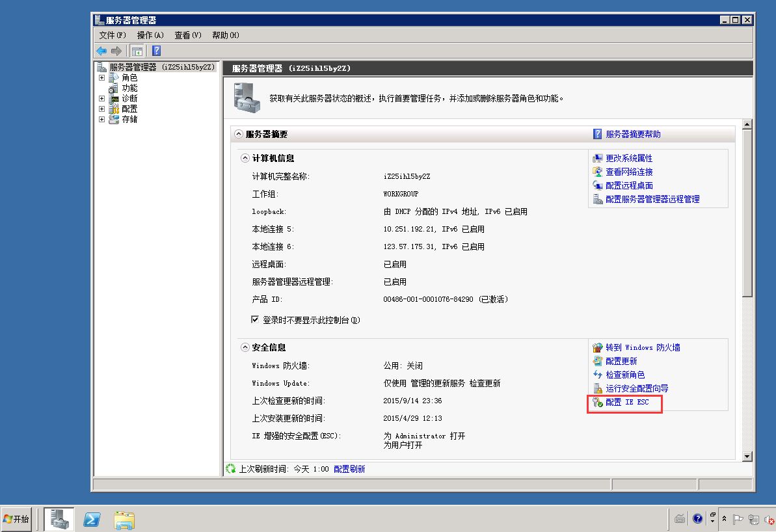Click the Help question mark toolbar icon

157,51
